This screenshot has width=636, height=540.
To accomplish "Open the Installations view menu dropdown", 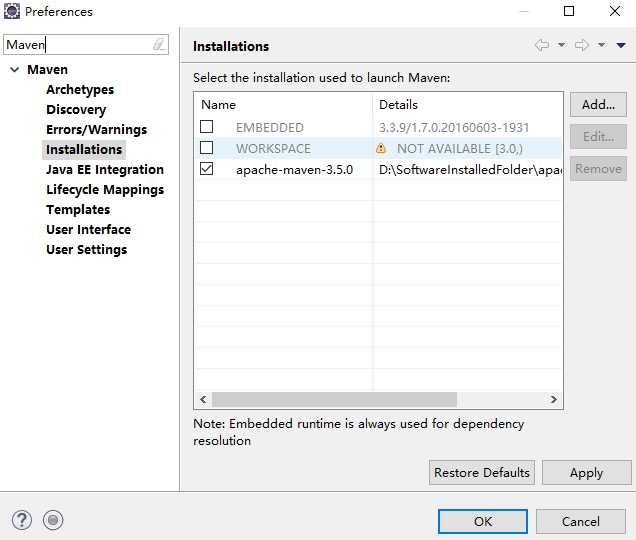I will click(621, 45).
